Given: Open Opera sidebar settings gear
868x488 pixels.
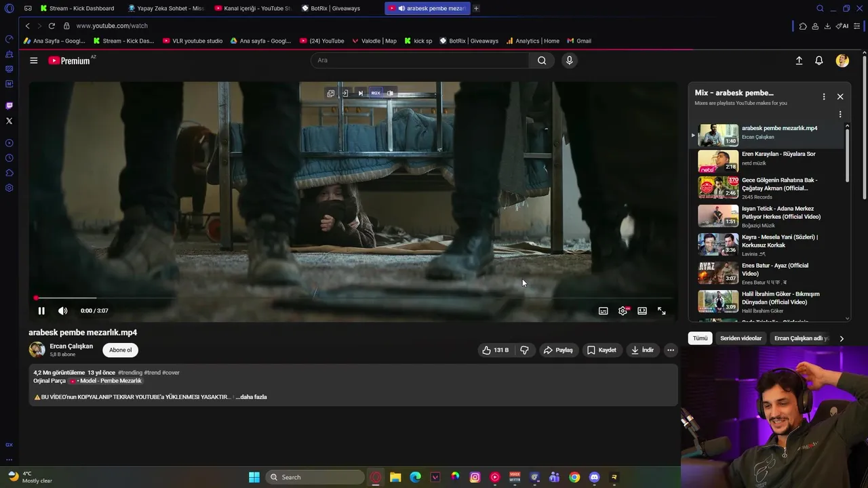Looking at the screenshot, I should [x=9, y=188].
